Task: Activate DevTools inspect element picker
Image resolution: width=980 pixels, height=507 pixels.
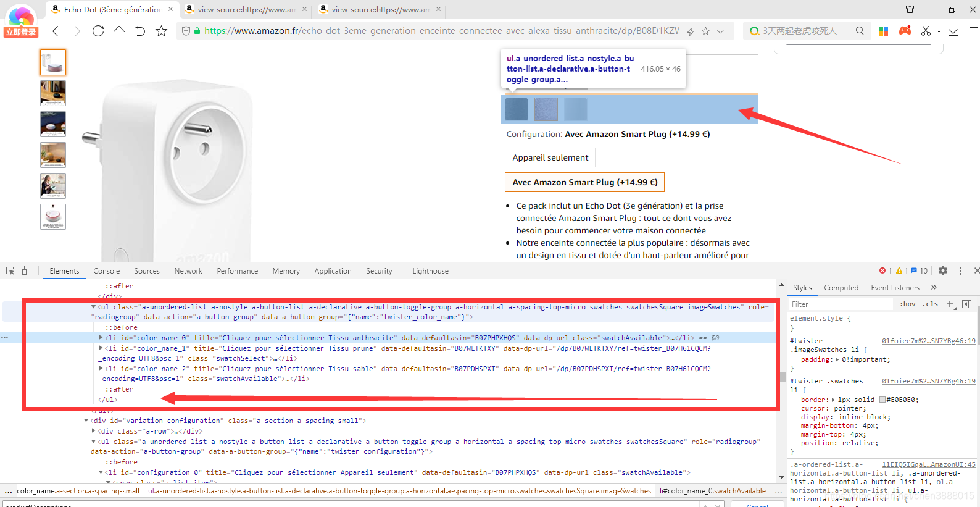Action: [10, 271]
